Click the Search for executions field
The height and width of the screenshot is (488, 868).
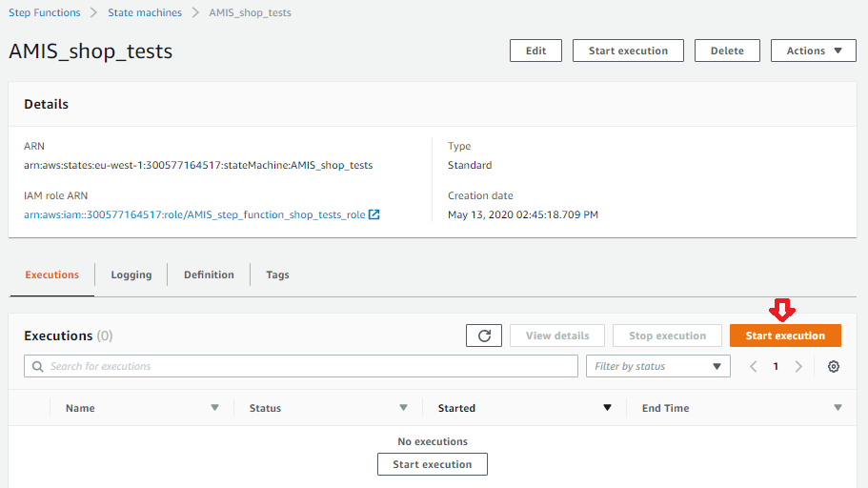[300, 366]
